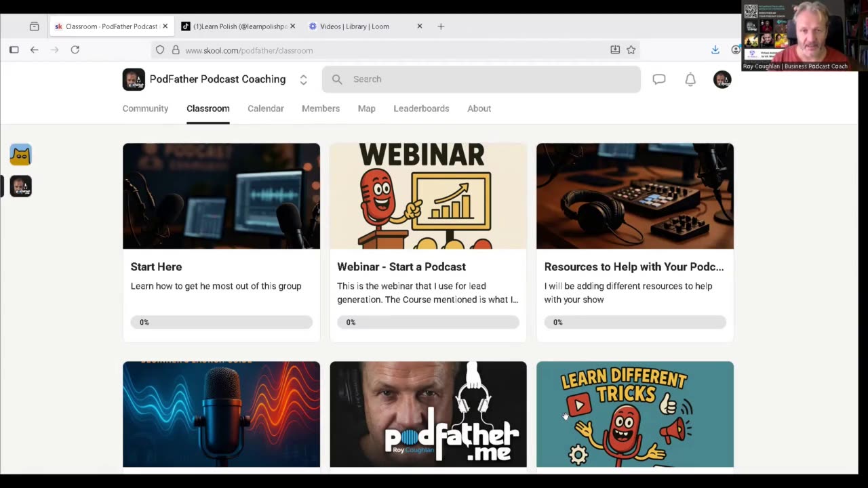The image size is (868, 488).
Task: Close the Videos Library Loom tab
Action: pyautogui.click(x=419, y=26)
